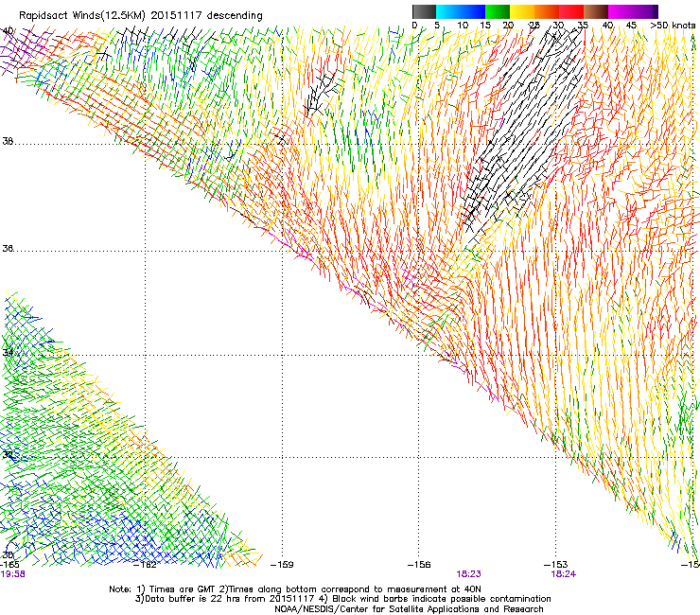Click the brown 35-40 knots color swatch

point(596,11)
